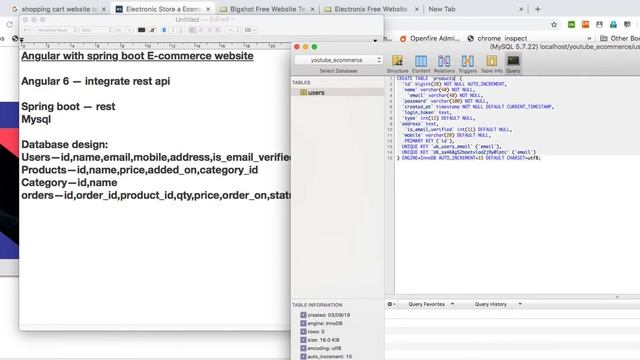This screenshot has height=360, width=640.
Task: Click the TextEdit ruler tab-stop marker at right
Action: pos(375,40)
